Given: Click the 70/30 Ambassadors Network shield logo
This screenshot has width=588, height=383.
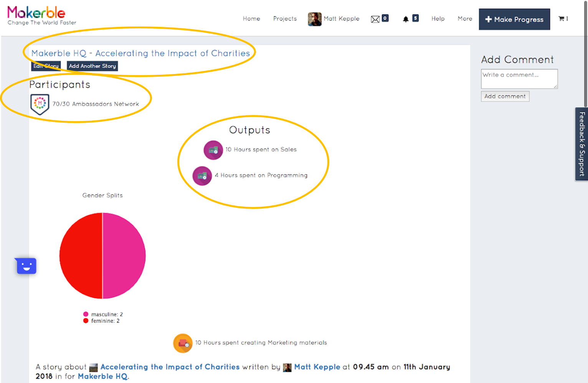Looking at the screenshot, I should (x=40, y=104).
